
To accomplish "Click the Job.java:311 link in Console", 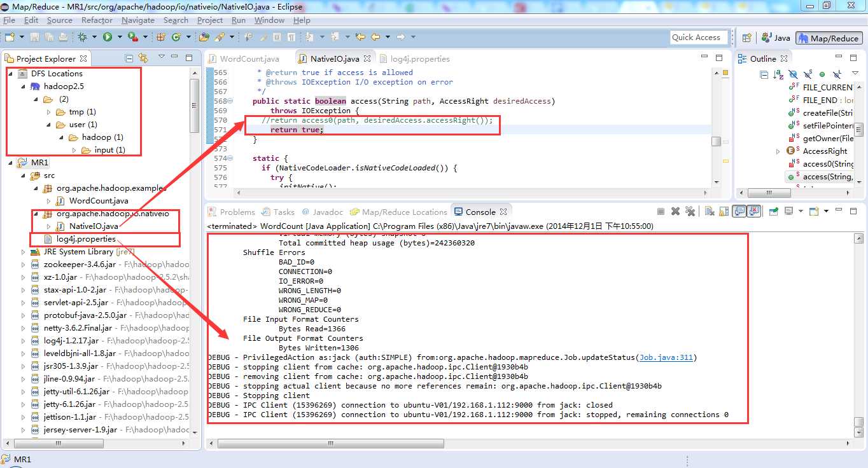I will [666, 357].
